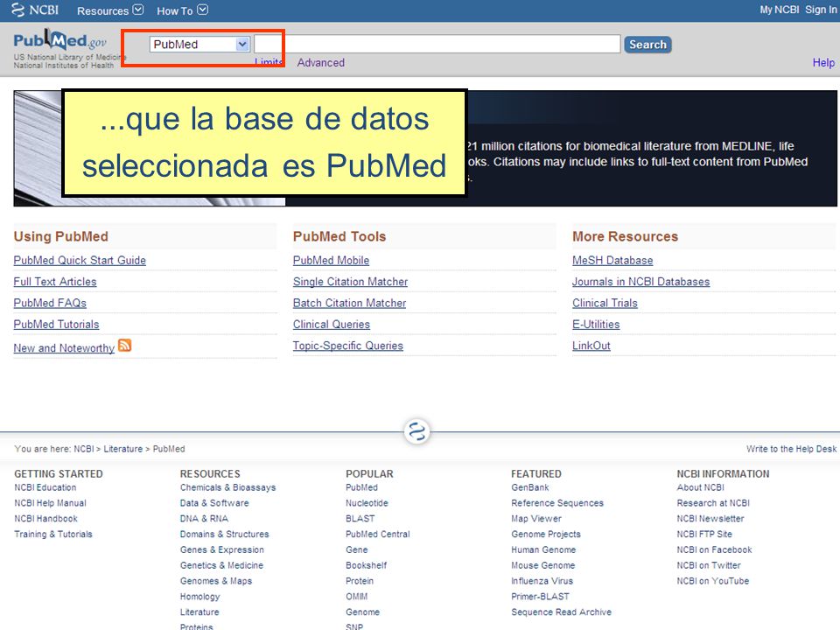The height and width of the screenshot is (630, 840).
Task: Open NCBI on Facebook
Action: [x=715, y=549]
